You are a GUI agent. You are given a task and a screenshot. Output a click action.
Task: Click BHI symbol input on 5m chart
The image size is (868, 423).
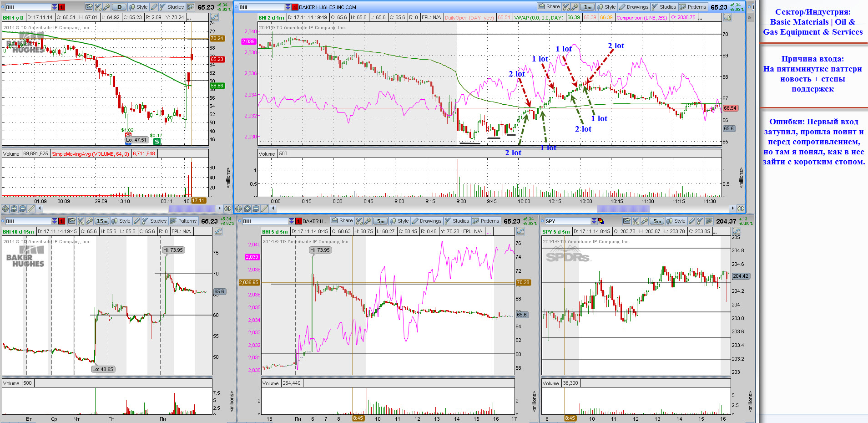point(265,221)
